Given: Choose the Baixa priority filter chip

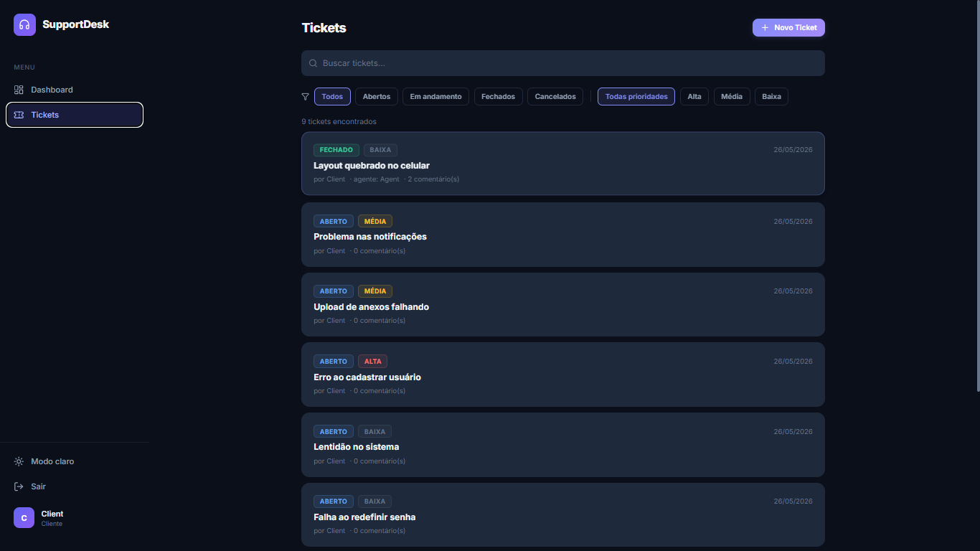Looking at the screenshot, I should tap(771, 96).
